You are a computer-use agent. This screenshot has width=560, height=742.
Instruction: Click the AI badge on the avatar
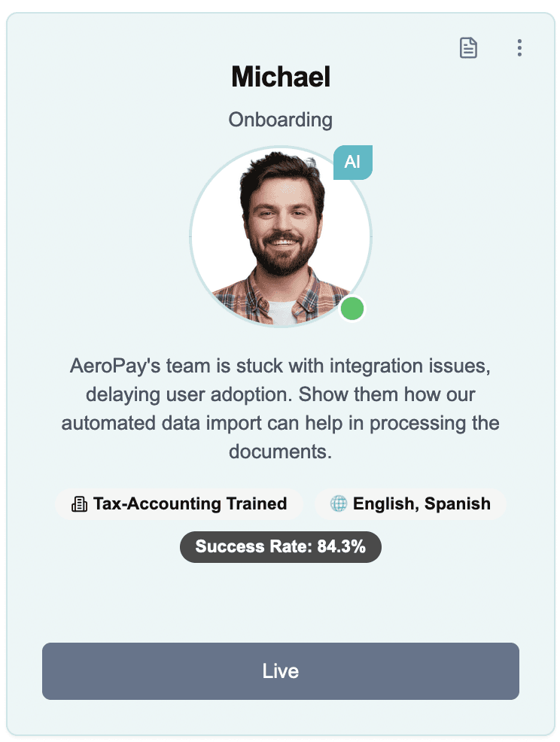[x=353, y=163]
